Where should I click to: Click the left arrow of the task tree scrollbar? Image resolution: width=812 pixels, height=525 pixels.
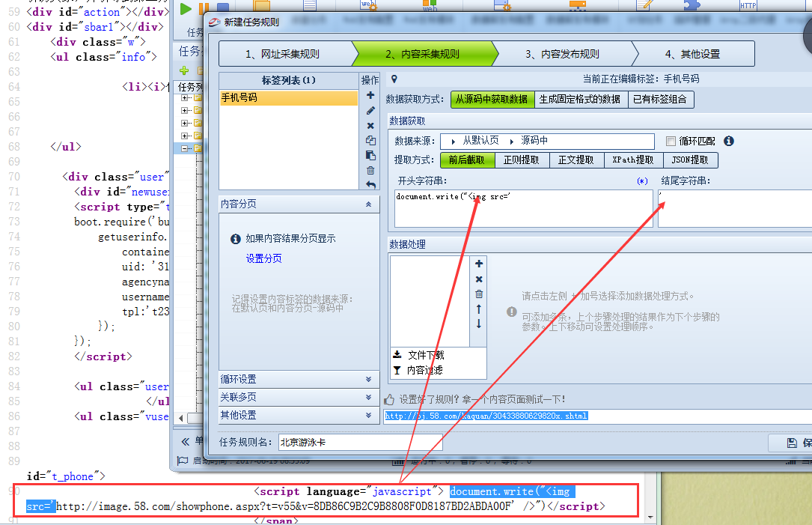point(180,418)
